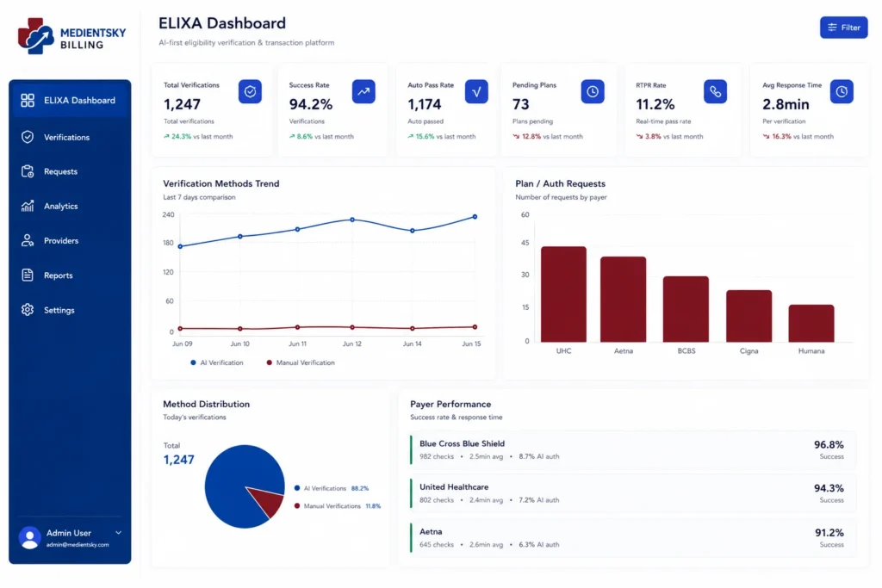Click the Admin User avatar icon
The width and height of the screenshot is (882, 588).
(x=30, y=537)
